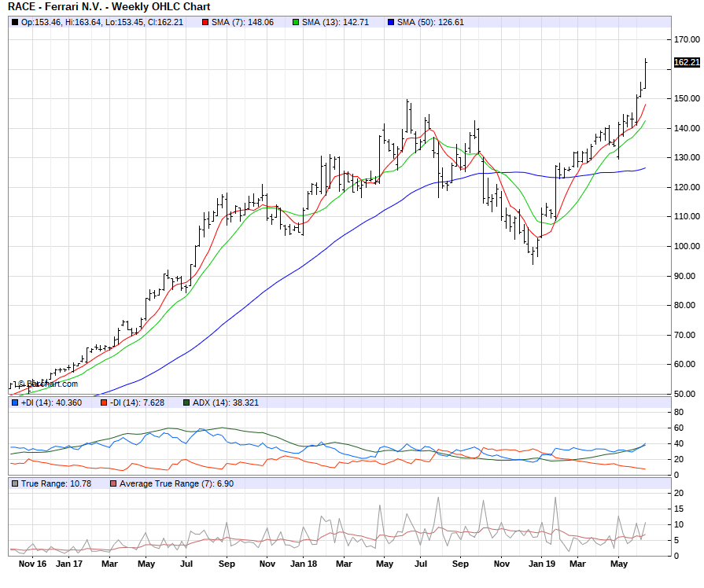Click the 'Average True Range (7): 6.90' label
This screenshot has width=704, height=588.
click(176, 483)
